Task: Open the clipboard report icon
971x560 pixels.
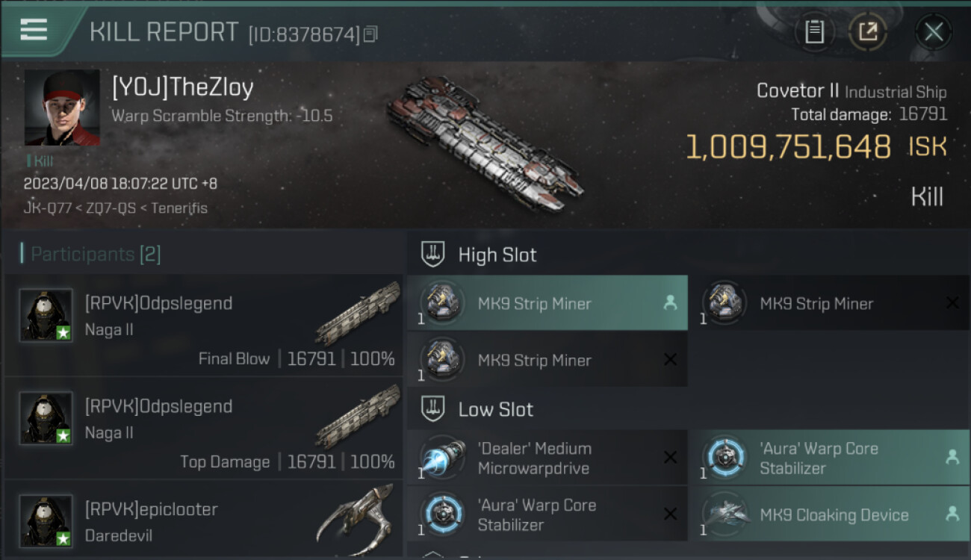Action: point(814,31)
